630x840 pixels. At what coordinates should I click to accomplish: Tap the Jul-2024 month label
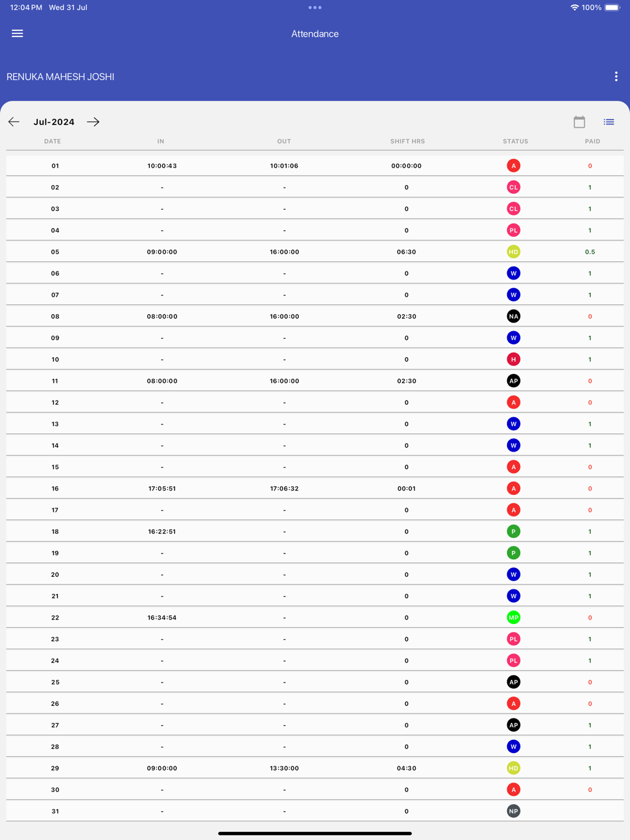click(x=54, y=122)
